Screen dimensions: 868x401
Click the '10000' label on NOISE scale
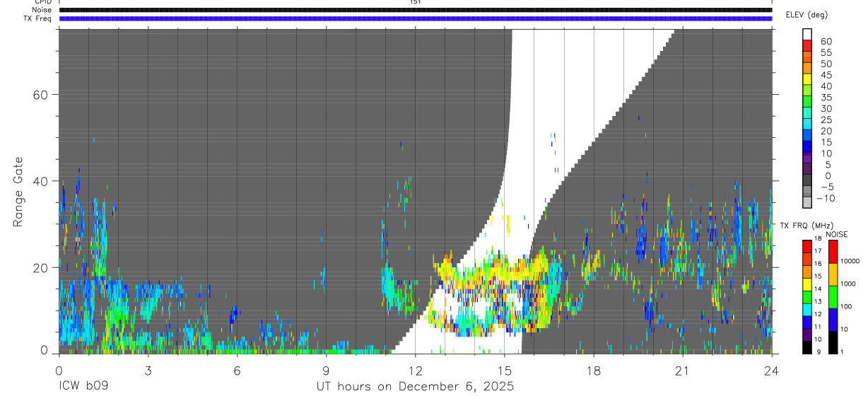pyautogui.click(x=850, y=261)
